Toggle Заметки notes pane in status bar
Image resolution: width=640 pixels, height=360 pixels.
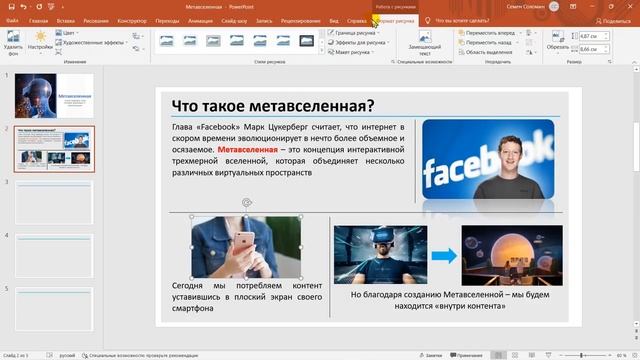coord(431,356)
